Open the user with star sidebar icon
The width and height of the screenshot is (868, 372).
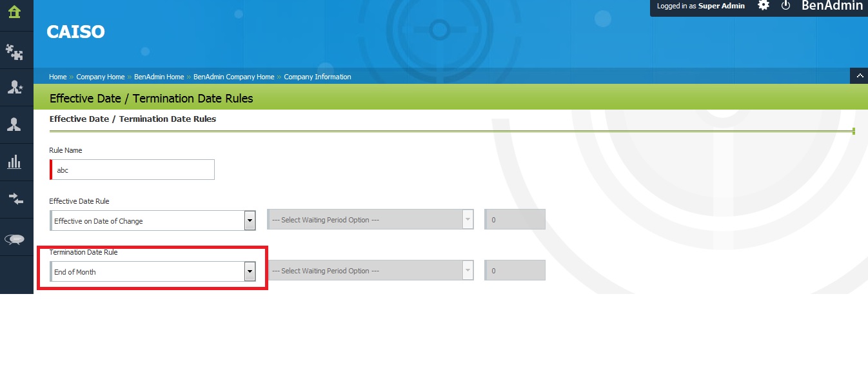14,88
